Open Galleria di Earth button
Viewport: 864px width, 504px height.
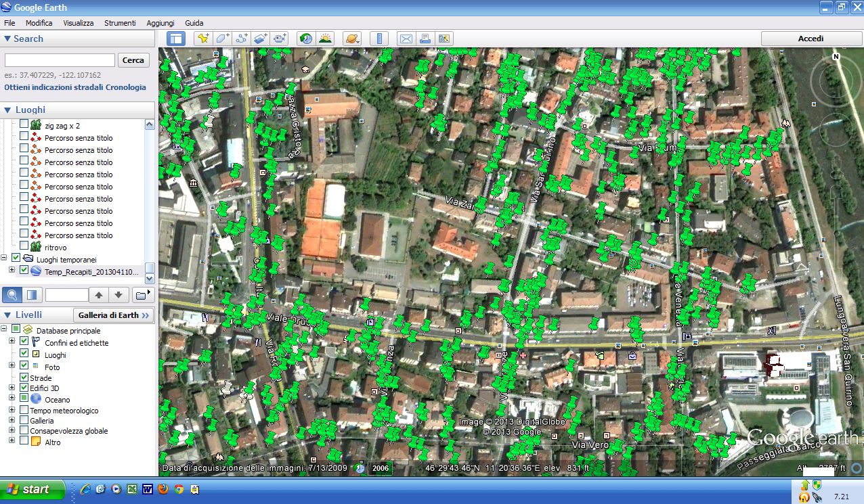pos(113,315)
